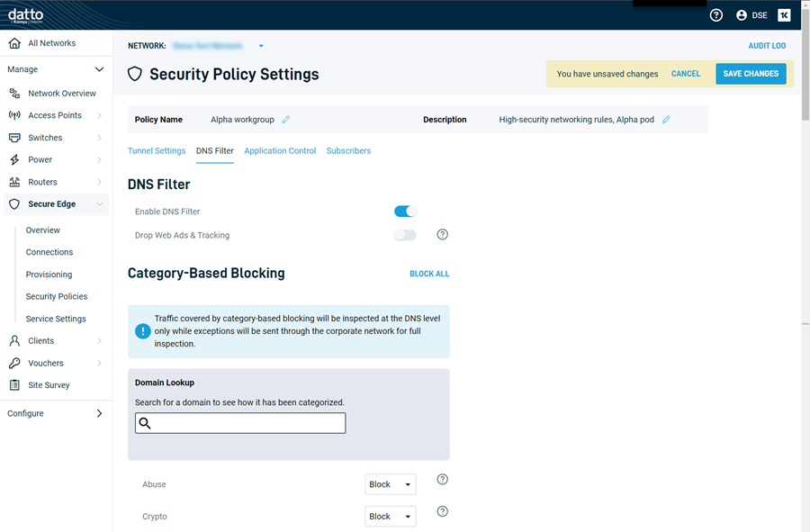Viewport: 810px width, 532px height.
Task: Enable Drop Web Ads & Tracking
Action: coord(405,234)
